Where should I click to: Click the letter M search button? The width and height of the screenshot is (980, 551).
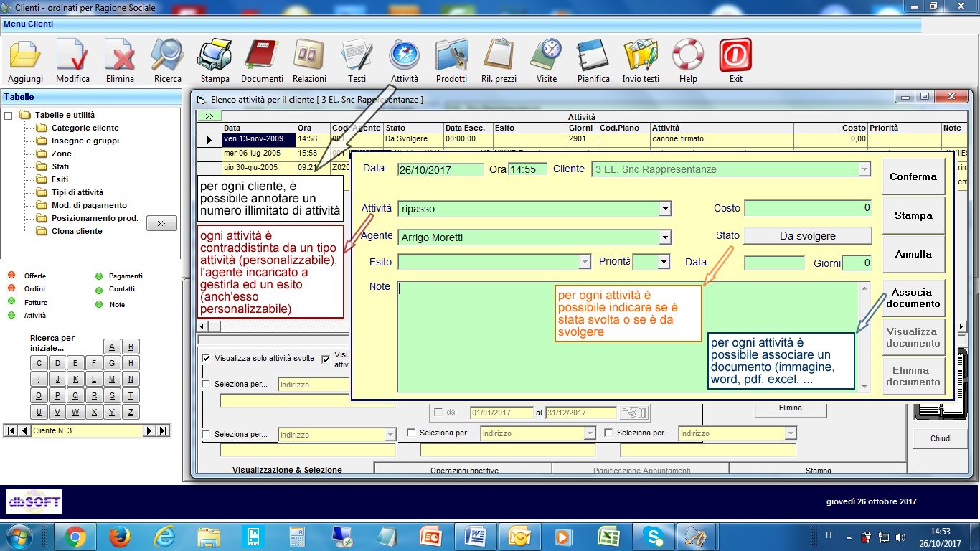coord(113,379)
